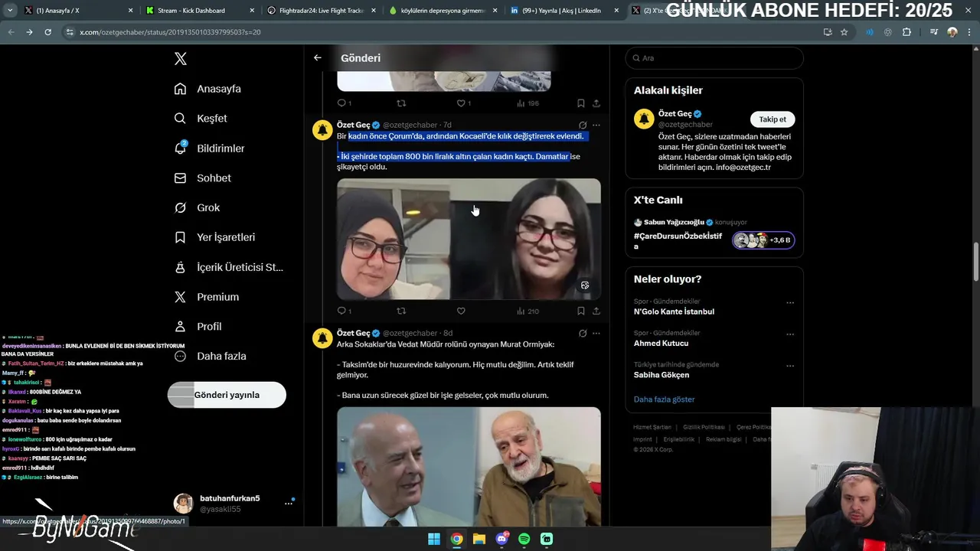Share the Çorum wedding post

point(596,311)
